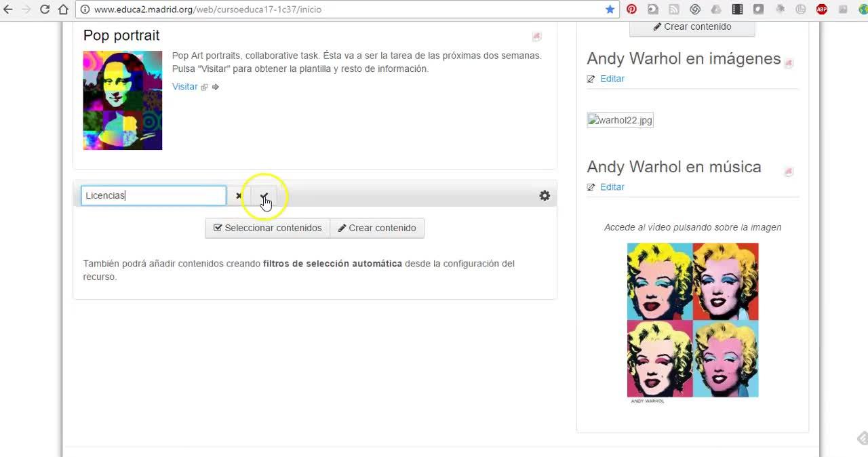This screenshot has height=457, width=868.
Task: Click the AdBlock Plus extension icon
Action: (822, 9)
